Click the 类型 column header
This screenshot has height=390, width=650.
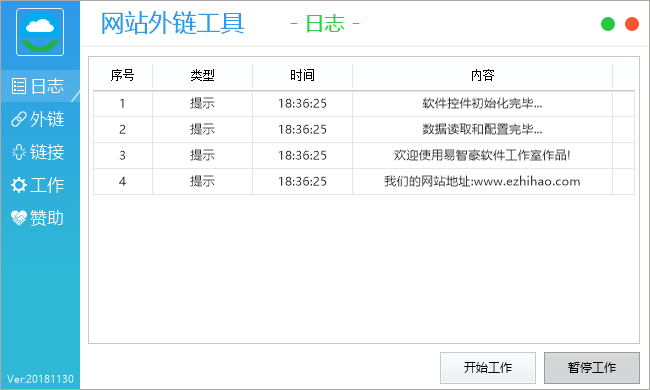pyautogui.click(x=202, y=75)
